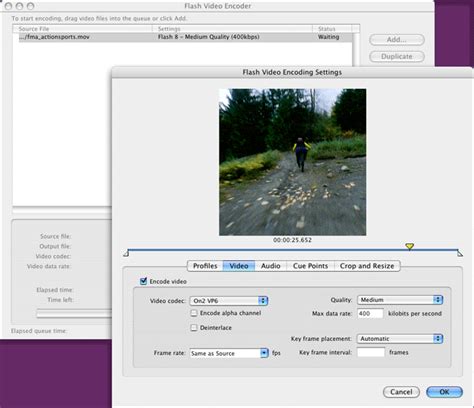Switch to the Audio tab

[x=270, y=266]
